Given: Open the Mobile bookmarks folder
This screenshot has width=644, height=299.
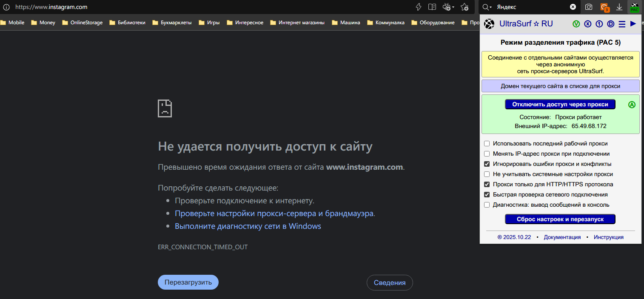Looking at the screenshot, I should 12,23.
